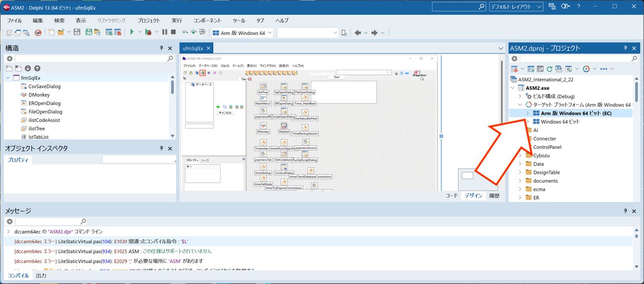
Task: Click the help question mark in title bar
Action: [x=579, y=6]
